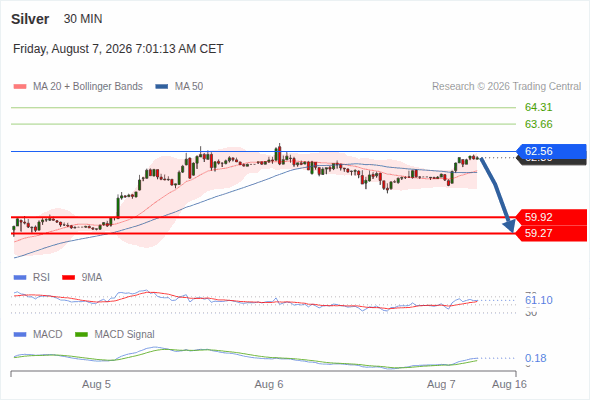
Task: Click the MA 20 + Bollinger Bands pink swatch
Action: coord(20,87)
